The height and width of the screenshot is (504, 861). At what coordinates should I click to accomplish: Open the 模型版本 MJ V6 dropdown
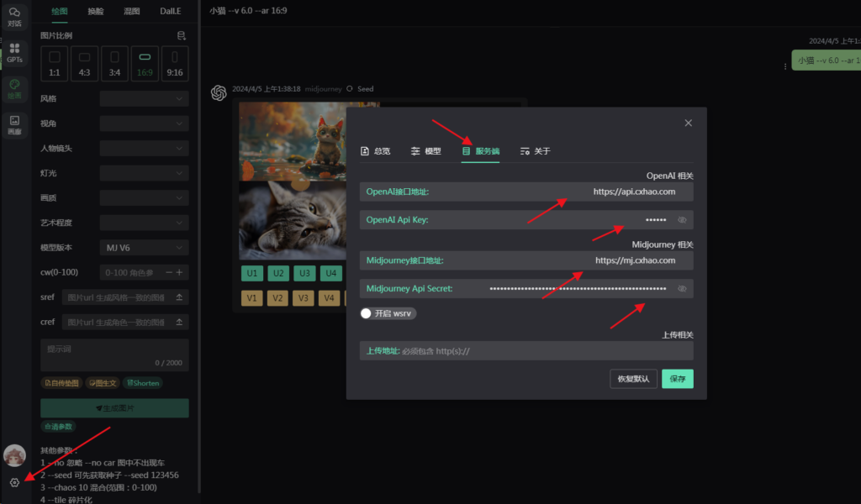[x=144, y=248]
